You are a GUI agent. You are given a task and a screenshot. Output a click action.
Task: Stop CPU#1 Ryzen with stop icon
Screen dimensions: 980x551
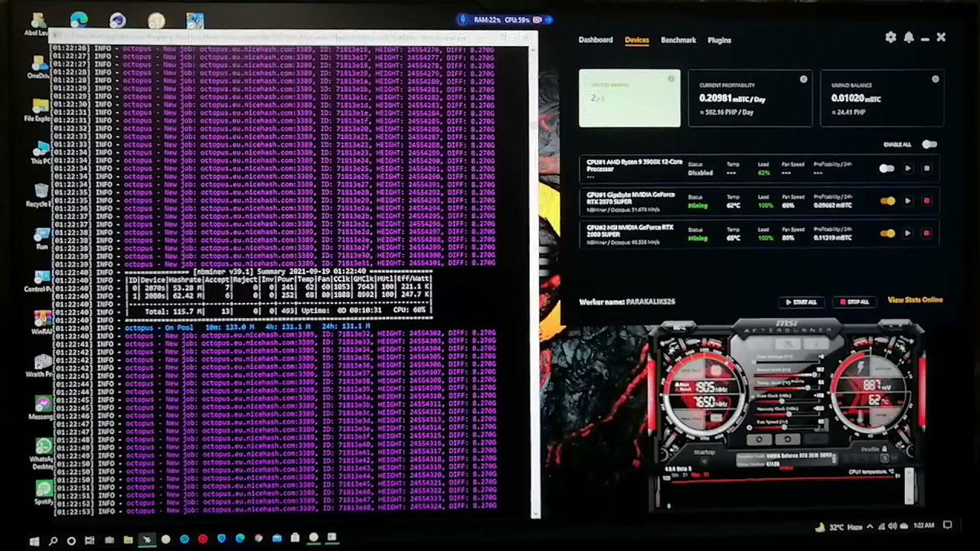(926, 168)
